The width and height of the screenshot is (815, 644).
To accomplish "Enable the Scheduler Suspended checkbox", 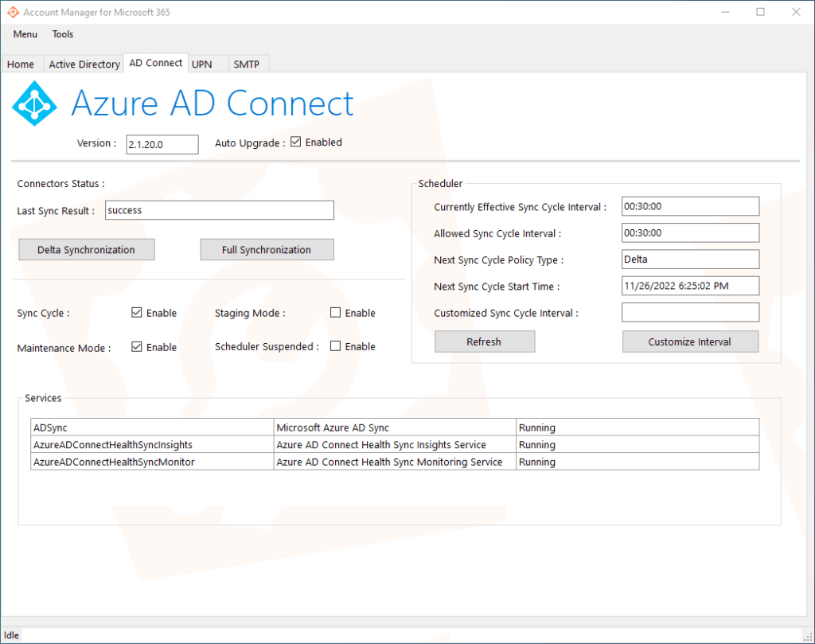I will [336, 346].
